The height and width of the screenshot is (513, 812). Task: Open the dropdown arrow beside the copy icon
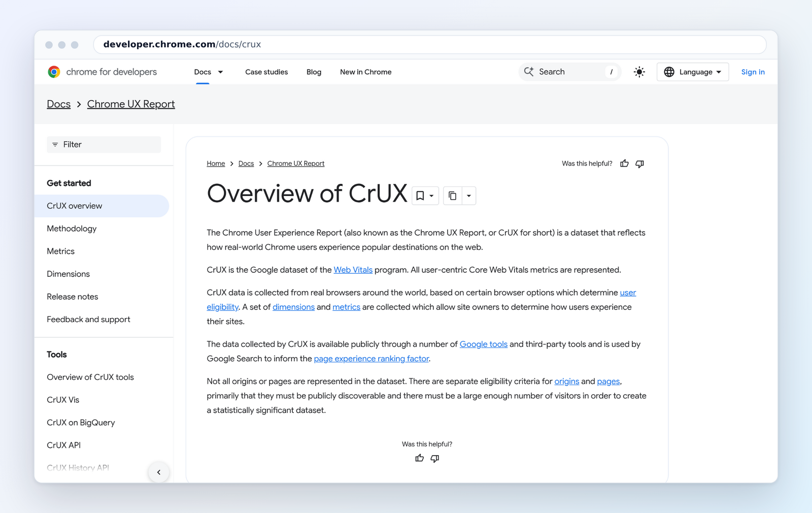(x=469, y=196)
